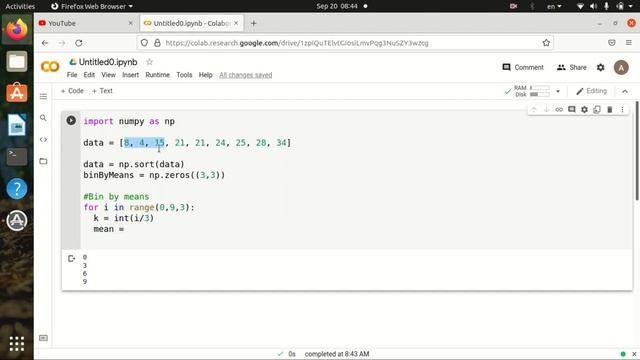Image resolution: width=640 pixels, height=360 pixels.
Task: Click into the code editor at mean =
Action: pyautogui.click(x=109, y=229)
